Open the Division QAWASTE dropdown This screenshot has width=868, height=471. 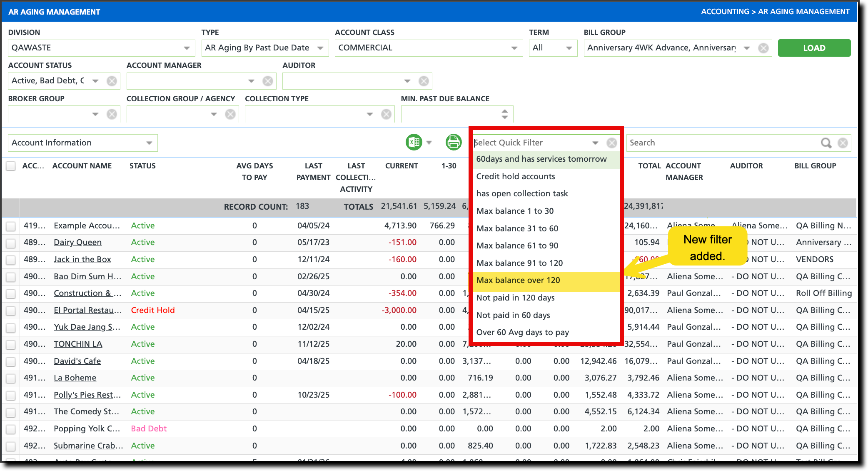[x=187, y=48]
